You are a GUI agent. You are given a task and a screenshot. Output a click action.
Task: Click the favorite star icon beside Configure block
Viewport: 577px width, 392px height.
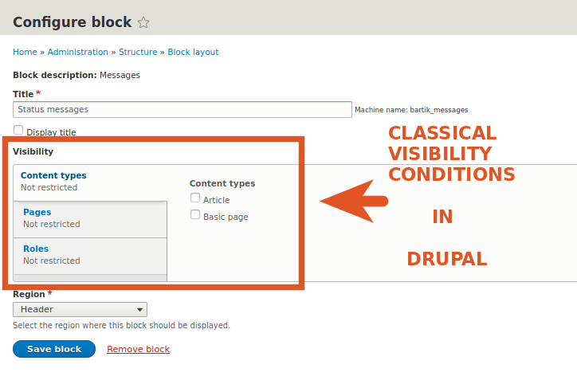(x=143, y=22)
